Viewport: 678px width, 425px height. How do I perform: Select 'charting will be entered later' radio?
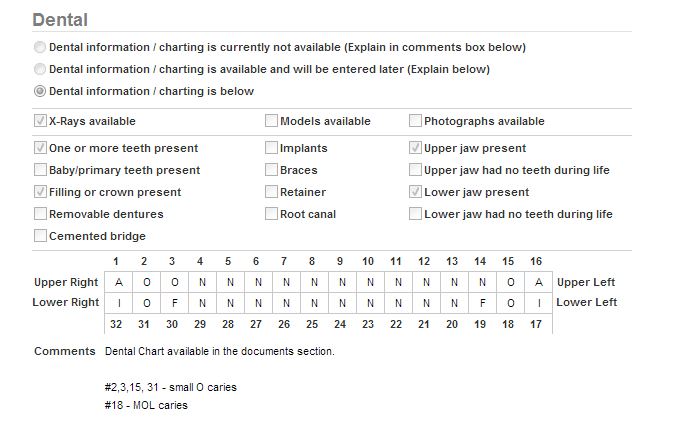(40, 69)
